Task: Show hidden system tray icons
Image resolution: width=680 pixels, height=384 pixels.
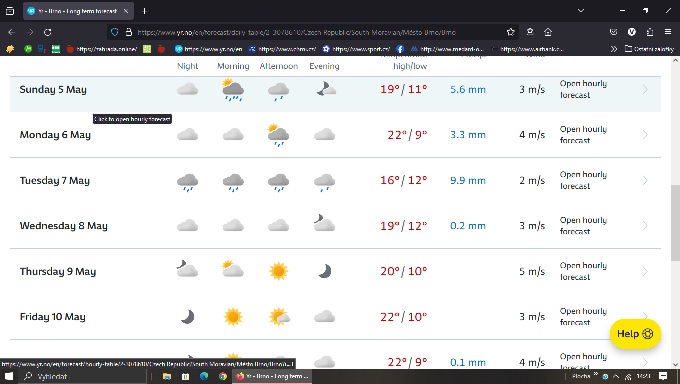Action: (x=616, y=376)
